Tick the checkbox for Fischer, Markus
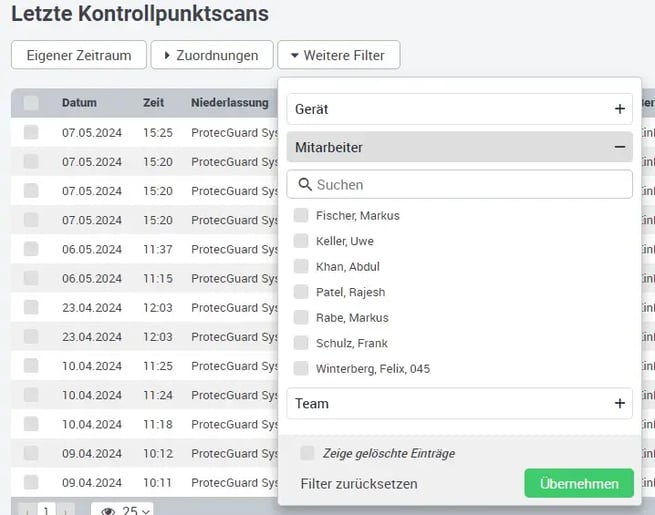Image resolution: width=655 pixels, height=515 pixels. [x=301, y=216]
